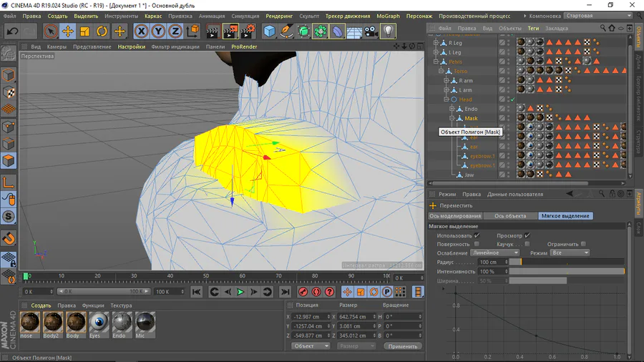Enable the Поверхность checkbox

(x=477, y=244)
